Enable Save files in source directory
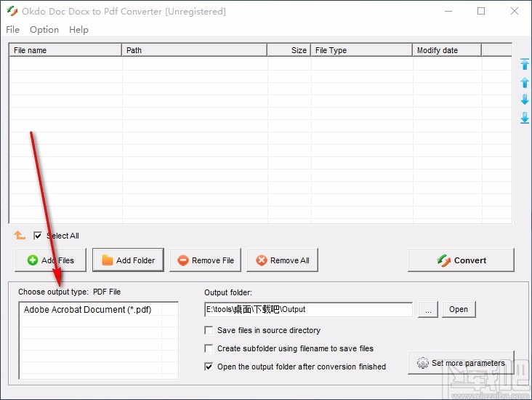This screenshot has height=400, width=532. (209, 330)
